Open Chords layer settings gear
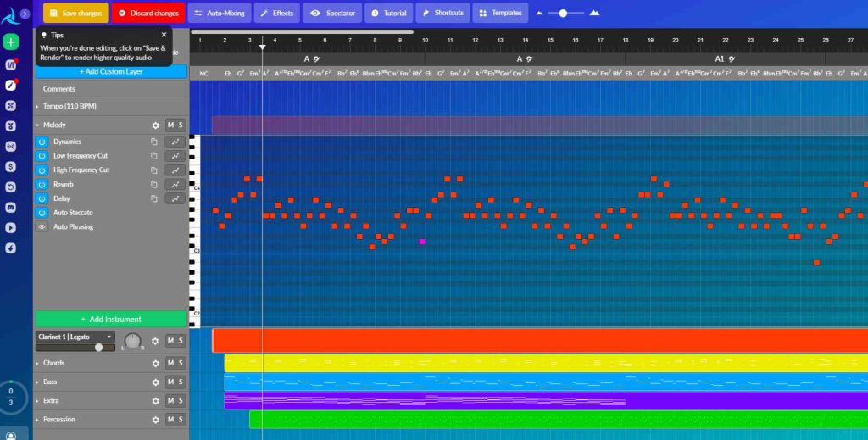The width and height of the screenshot is (868, 440). tap(156, 364)
